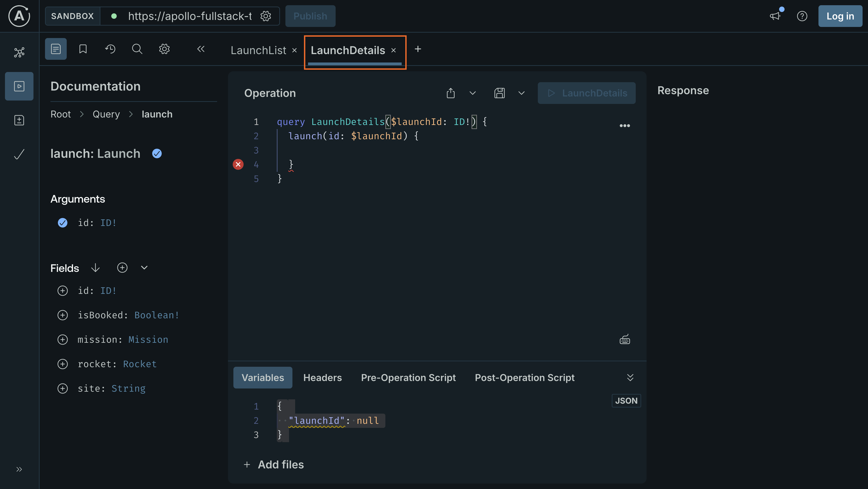Click the Add files button
This screenshot has width=868, height=489.
(274, 464)
